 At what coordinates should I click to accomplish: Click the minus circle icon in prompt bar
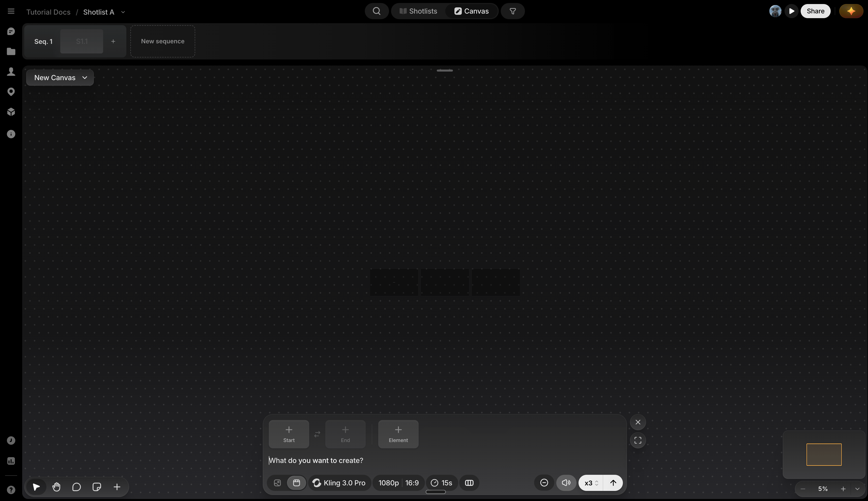tap(544, 483)
